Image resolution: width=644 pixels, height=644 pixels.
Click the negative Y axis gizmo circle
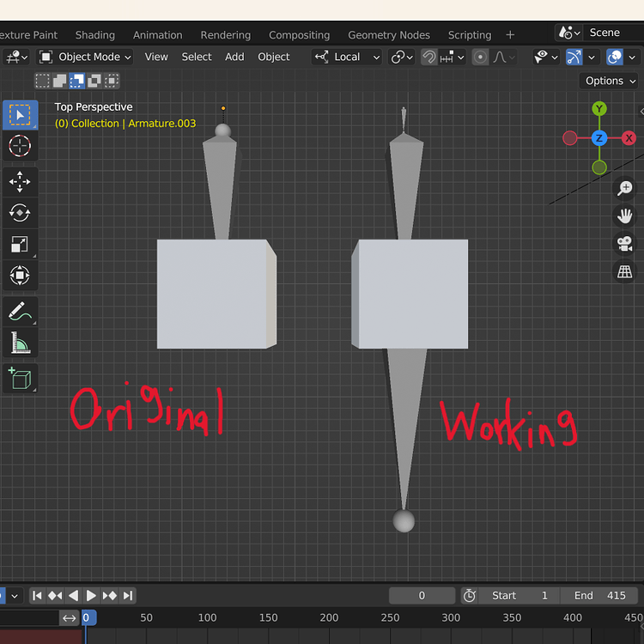[599, 167]
